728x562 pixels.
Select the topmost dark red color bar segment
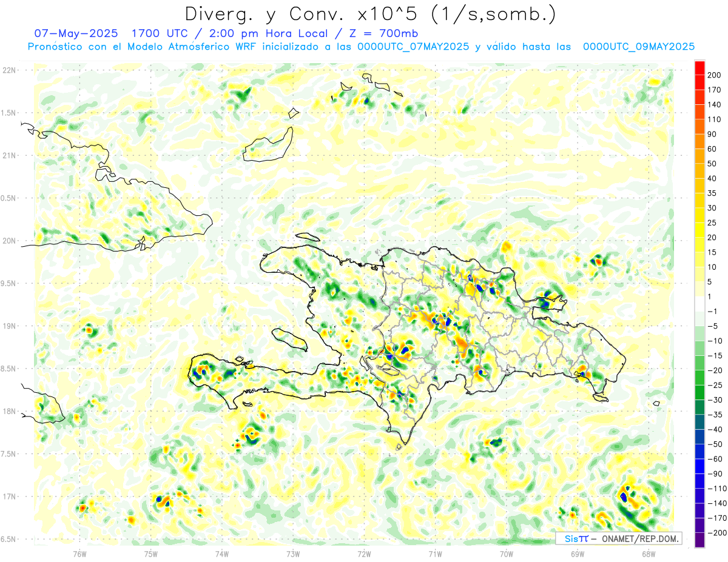[x=699, y=68]
